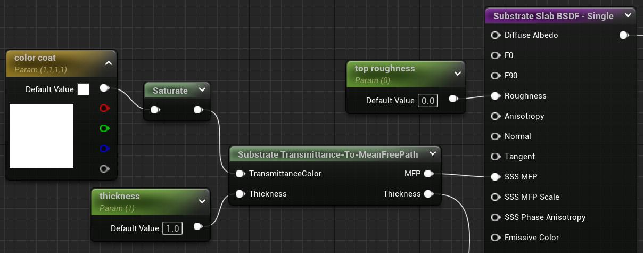Click the Emissive Color input pin
The image size is (644, 253).
[496, 238]
